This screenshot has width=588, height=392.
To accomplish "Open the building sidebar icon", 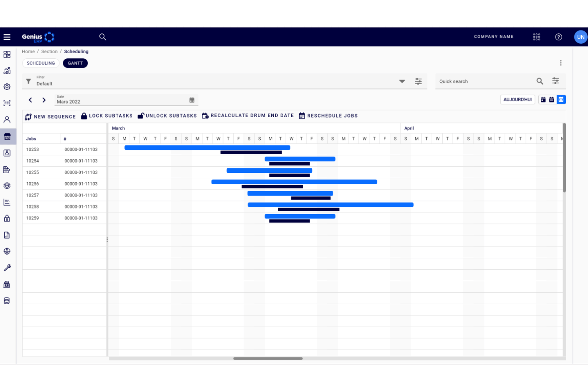I will (7, 284).
